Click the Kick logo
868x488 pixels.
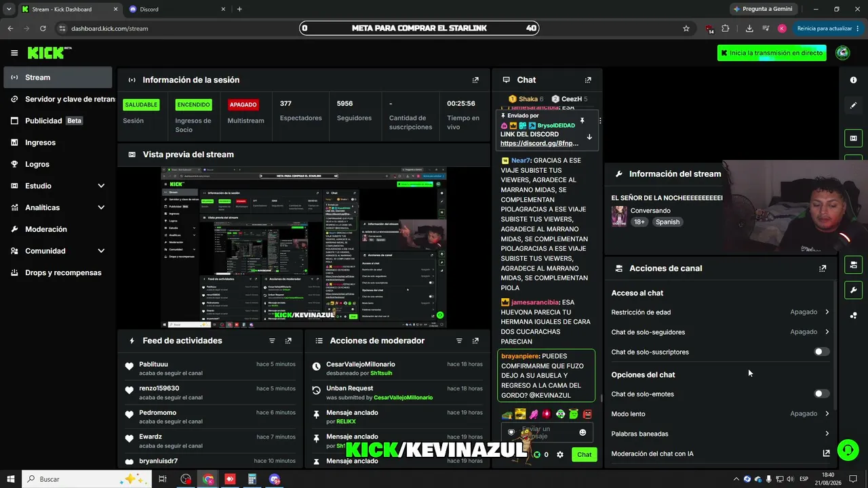(x=49, y=53)
